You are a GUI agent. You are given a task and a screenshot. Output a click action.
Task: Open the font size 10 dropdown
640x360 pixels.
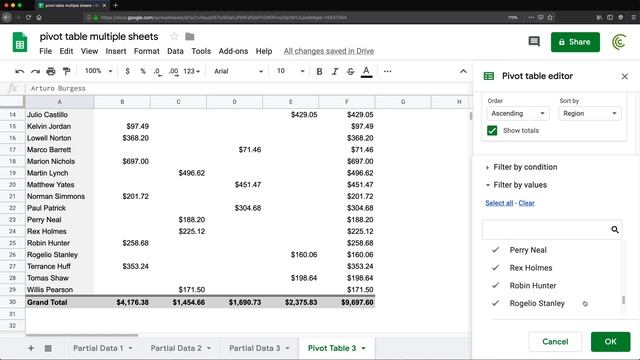(291, 71)
